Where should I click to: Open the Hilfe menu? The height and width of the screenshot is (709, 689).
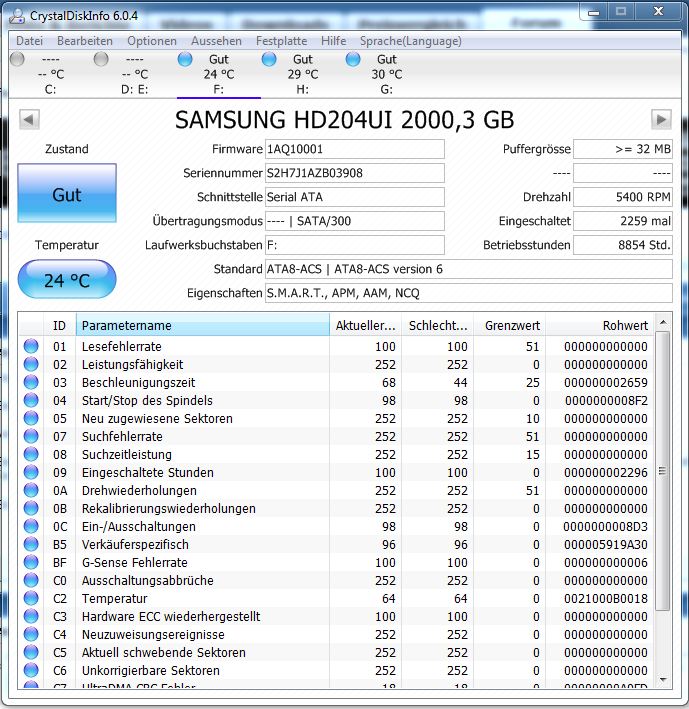tap(333, 41)
